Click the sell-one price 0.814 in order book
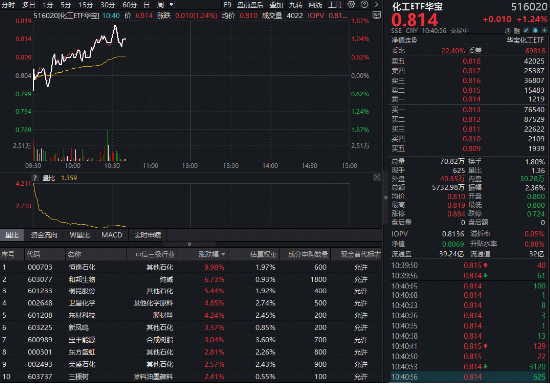The height and width of the screenshot is (384, 550). click(x=471, y=99)
